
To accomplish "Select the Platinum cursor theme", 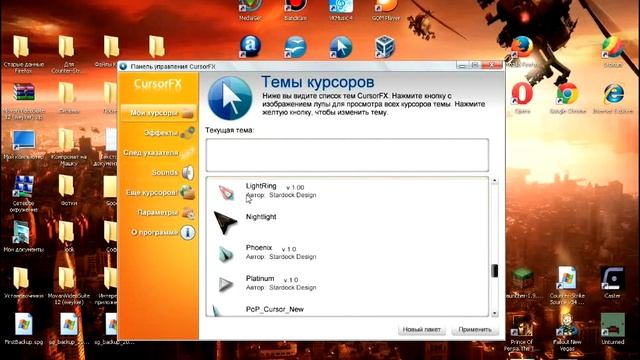I will (x=347, y=284).
